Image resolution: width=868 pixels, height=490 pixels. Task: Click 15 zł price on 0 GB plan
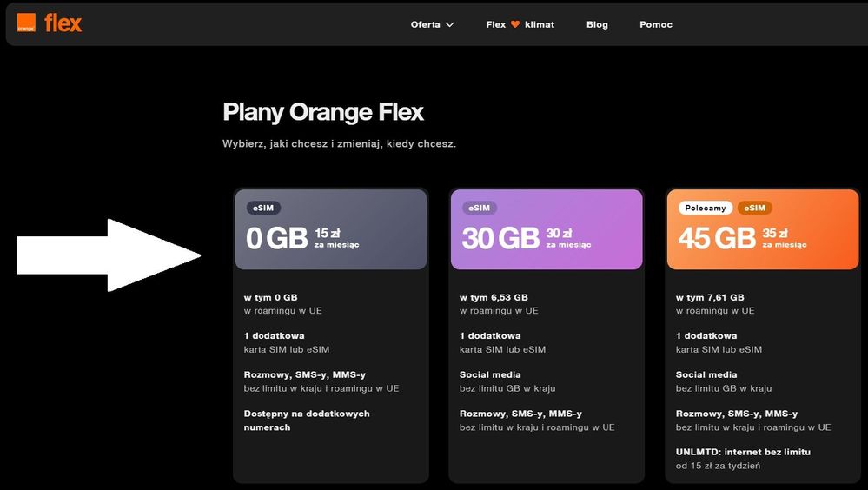[x=321, y=233]
